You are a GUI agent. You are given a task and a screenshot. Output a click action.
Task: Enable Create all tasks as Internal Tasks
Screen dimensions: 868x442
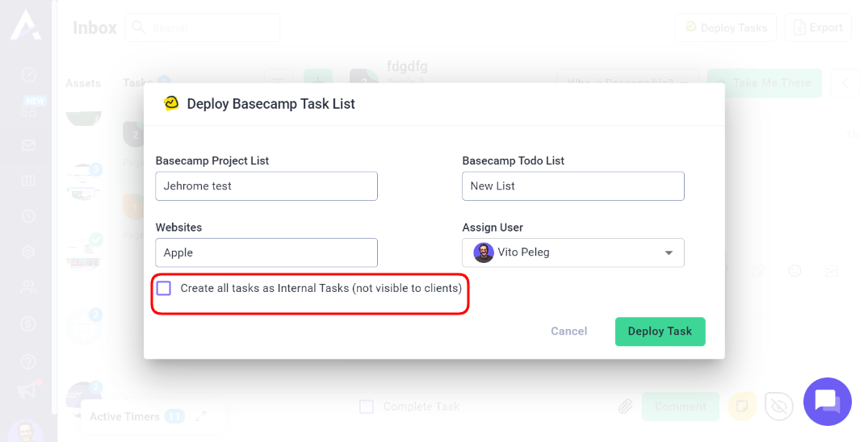164,288
